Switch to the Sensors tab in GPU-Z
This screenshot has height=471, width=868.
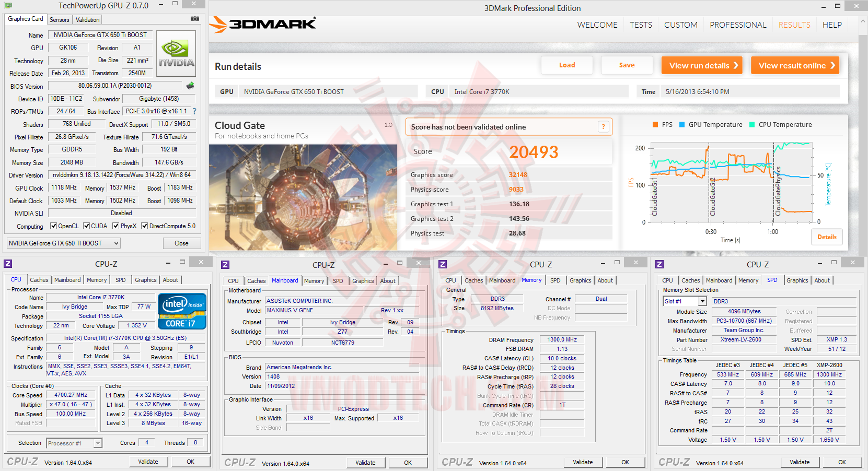pyautogui.click(x=59, y=20)
